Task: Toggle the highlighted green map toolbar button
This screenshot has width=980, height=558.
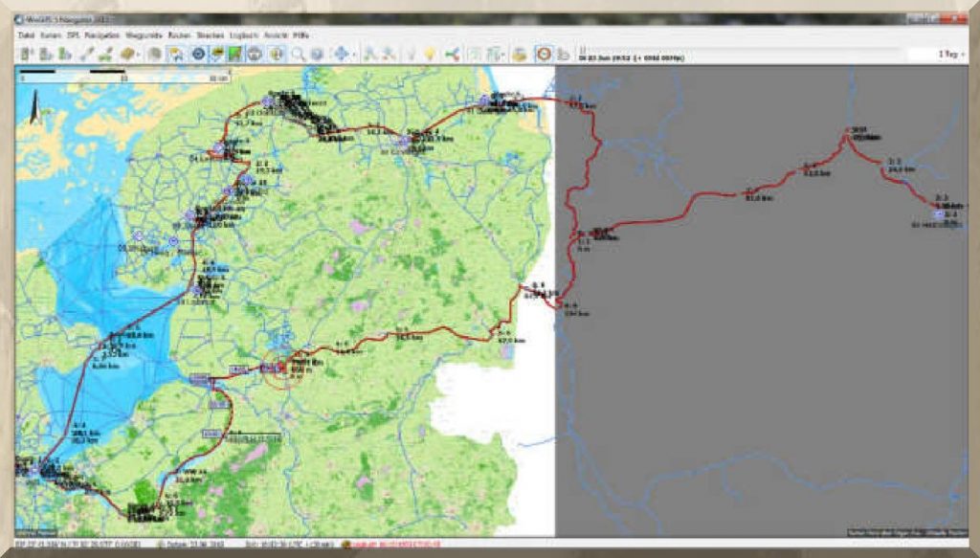Action: [x=234, y=55]
